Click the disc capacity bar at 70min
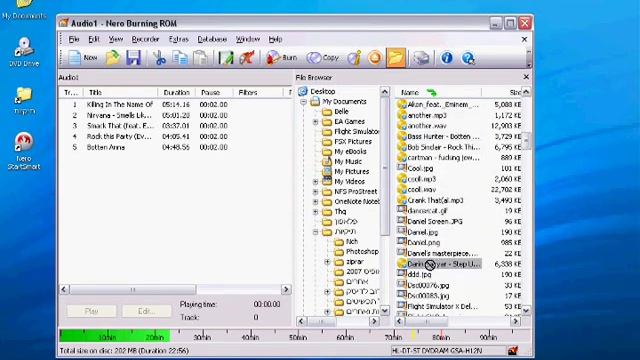 click(393, 336)
